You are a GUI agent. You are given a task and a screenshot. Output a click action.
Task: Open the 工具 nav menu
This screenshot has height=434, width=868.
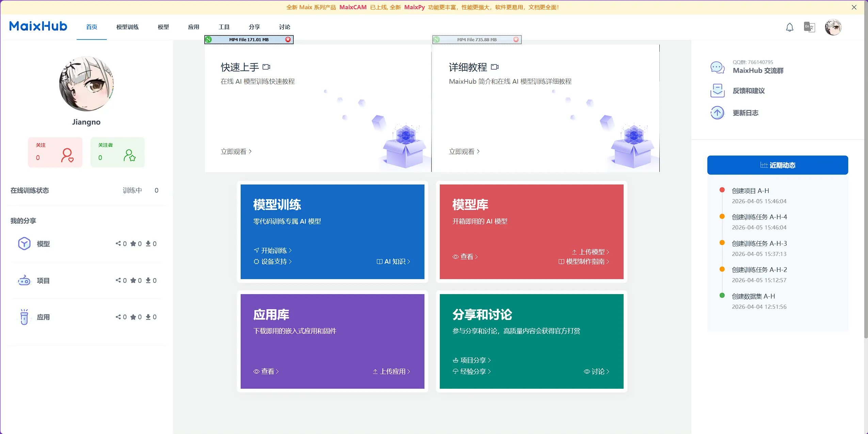tap(224, 27)
